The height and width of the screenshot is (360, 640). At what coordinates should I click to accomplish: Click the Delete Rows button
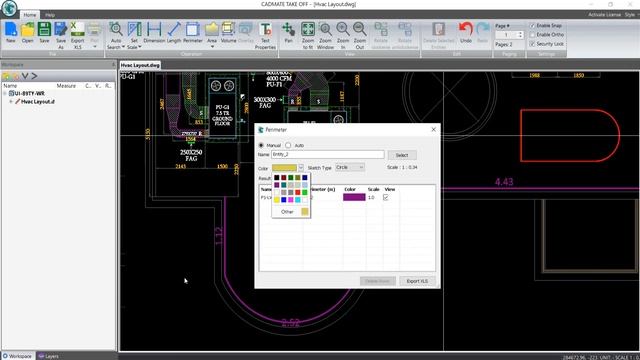pos(378,281)
